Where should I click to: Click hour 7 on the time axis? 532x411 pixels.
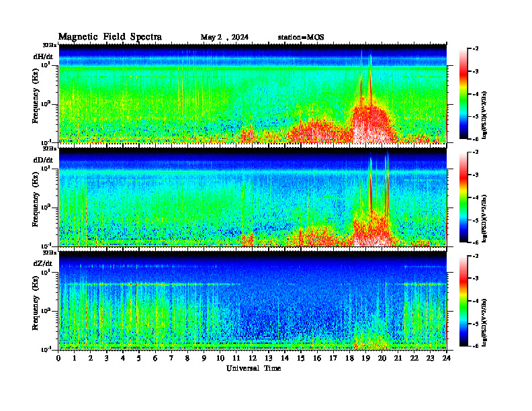171,359
